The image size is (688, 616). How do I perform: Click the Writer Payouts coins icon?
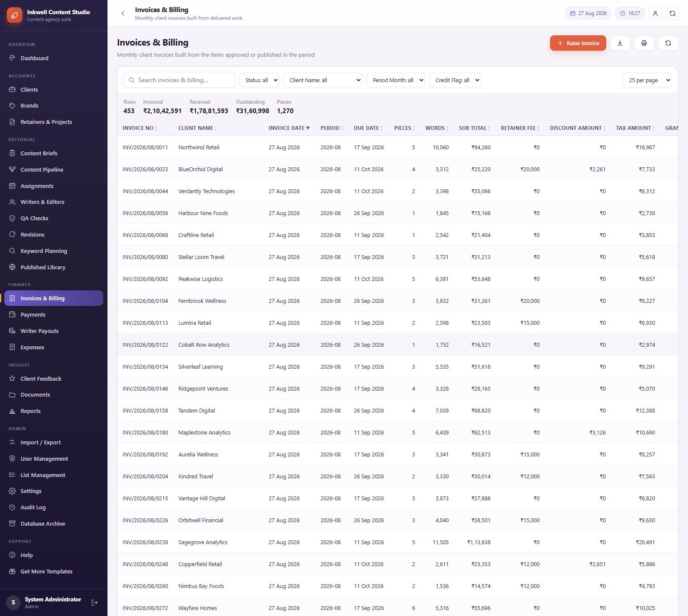[12, 331]
